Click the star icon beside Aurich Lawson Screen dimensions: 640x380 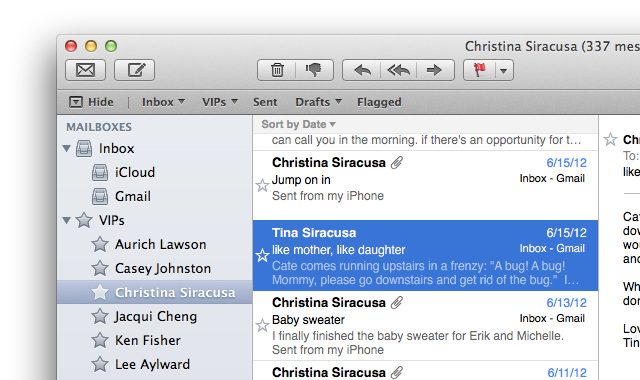[100, 244]
